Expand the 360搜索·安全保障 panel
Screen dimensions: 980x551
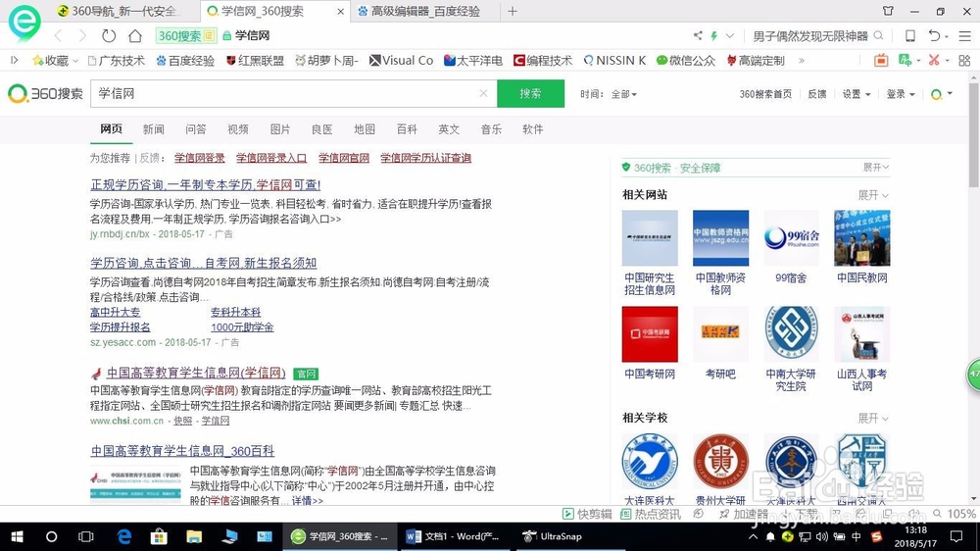tap(875, 168)
